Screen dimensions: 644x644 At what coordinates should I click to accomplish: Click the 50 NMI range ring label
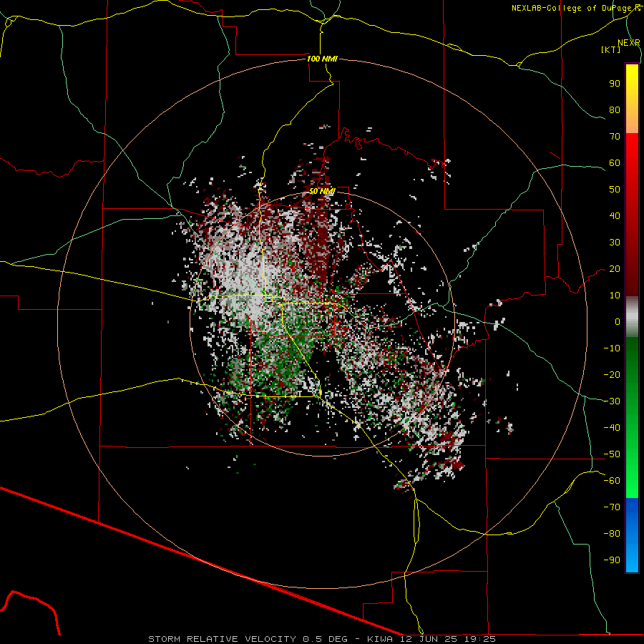(x=322, y=191)
